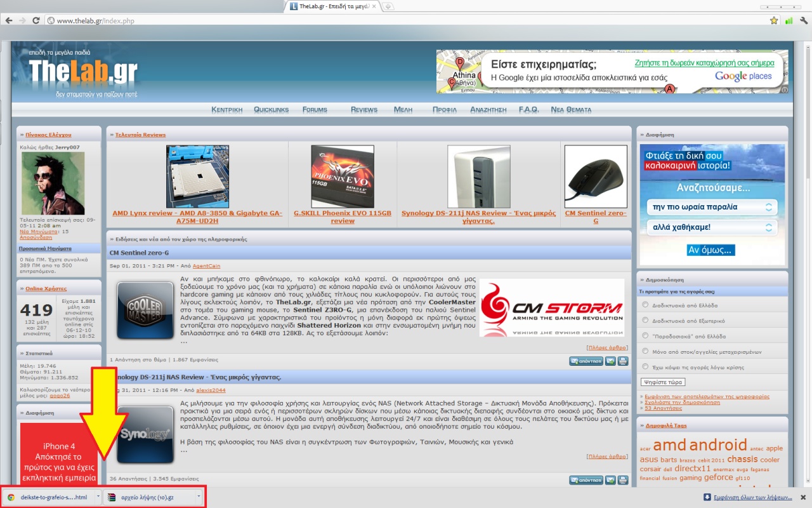
Task: Click the print icon under CM Sentinel article
Action: coord(623,361)
